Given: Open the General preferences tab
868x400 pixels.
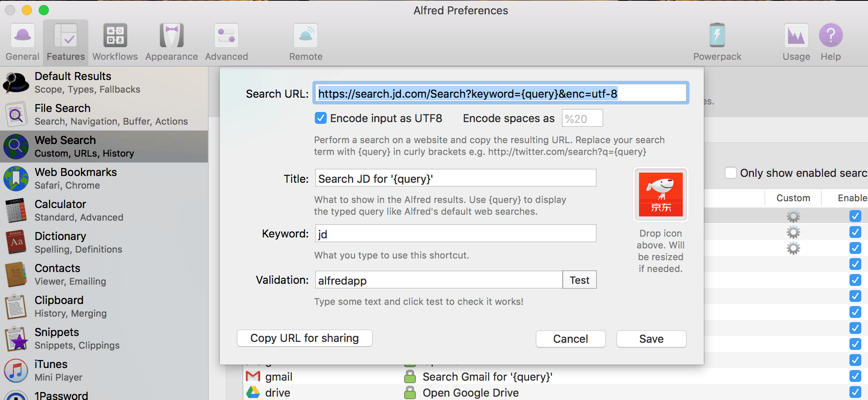Looking at the screenshot, I should pyautogui.click(x=22, y=42).
